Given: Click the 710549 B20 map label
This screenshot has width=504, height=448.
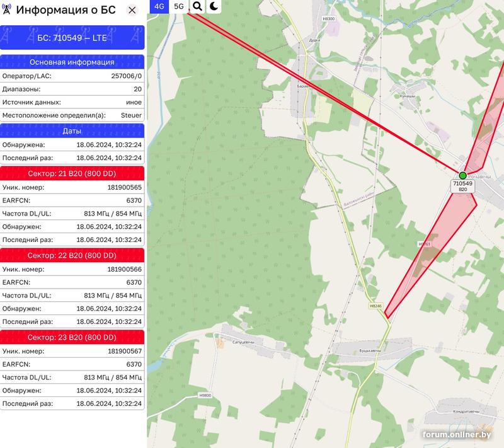Looking at the screenshot, I should [x=462, y=186].
